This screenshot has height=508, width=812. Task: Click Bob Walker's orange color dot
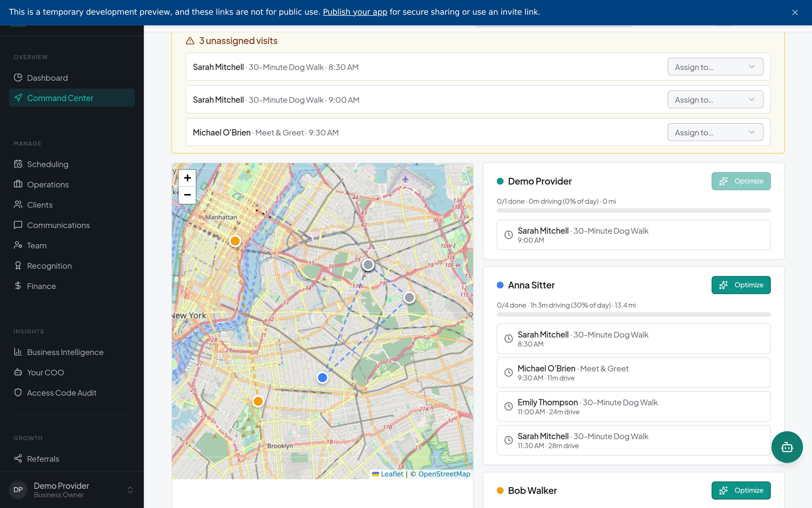click(500, 491)
